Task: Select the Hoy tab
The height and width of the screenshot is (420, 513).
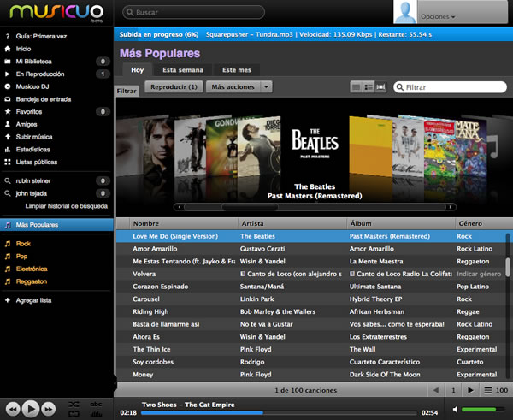Action: [138, 70]
